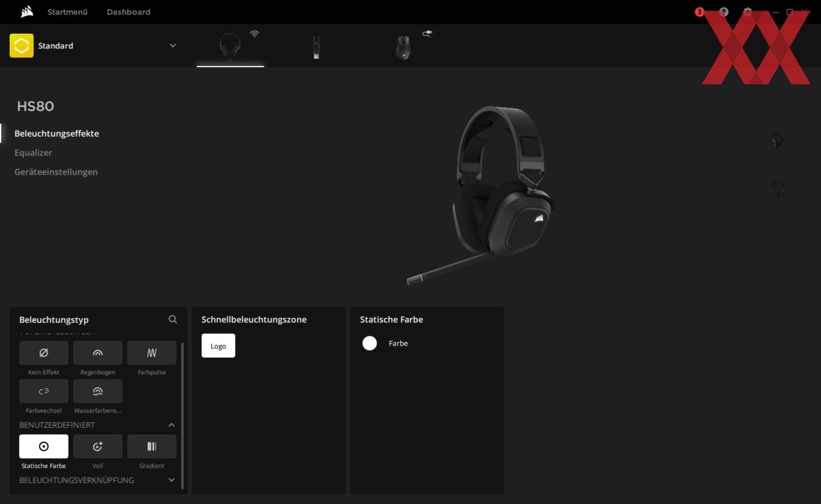Collapse the BENUTZERDEFINIERT section
The height and width of the screenshot is (504, 821).
[x=171, y=425]
